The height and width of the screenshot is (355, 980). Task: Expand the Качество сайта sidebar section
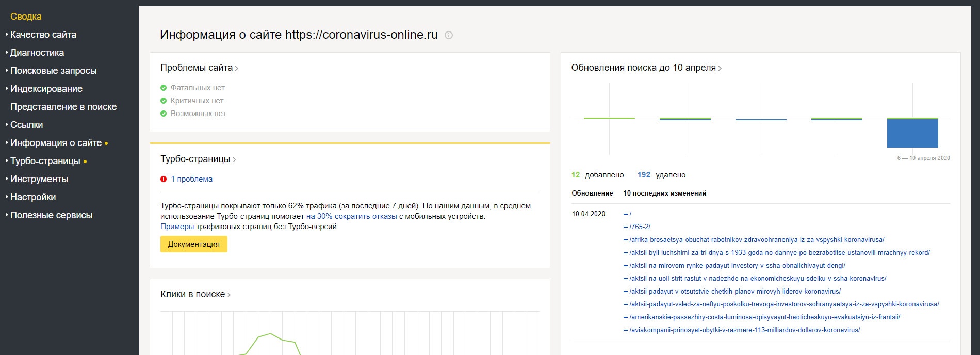click(43, 35)
